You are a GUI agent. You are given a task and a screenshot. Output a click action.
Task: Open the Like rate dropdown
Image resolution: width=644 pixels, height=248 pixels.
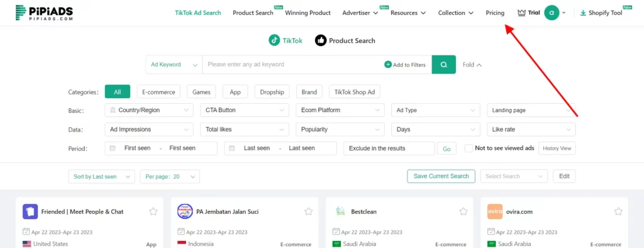pos(531,129)
